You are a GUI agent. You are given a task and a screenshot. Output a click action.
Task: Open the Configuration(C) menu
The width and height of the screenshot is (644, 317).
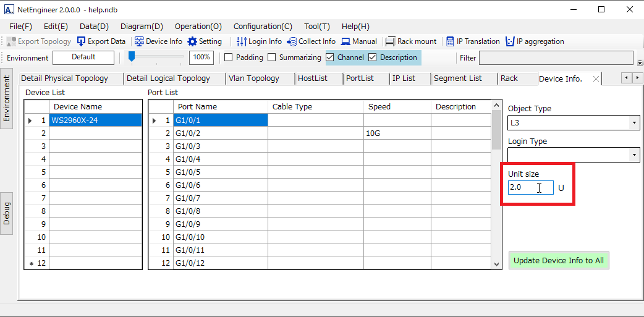(263, 27)
